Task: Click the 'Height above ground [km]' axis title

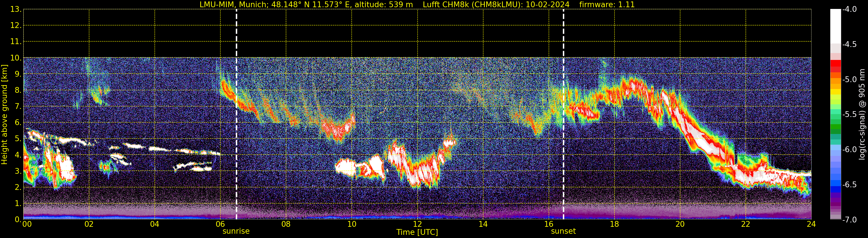Action: pyautogui.click(x=4, y=115)
